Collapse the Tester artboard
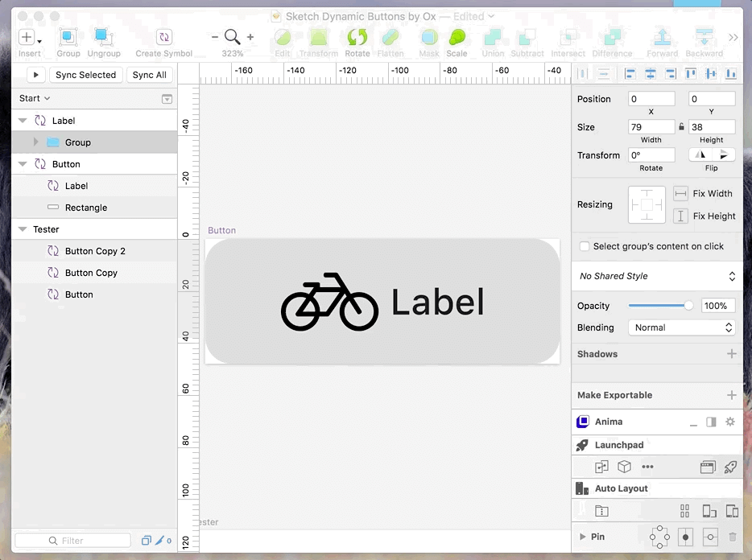 [x=23, y=229]
